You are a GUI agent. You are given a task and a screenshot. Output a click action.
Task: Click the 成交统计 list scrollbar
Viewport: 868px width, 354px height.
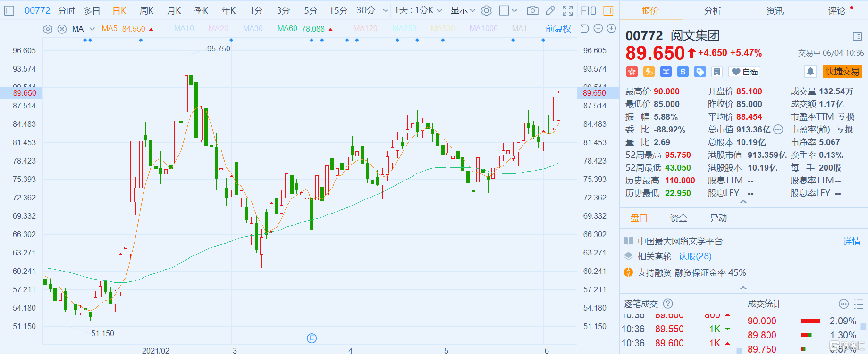(x=863, y=326)
